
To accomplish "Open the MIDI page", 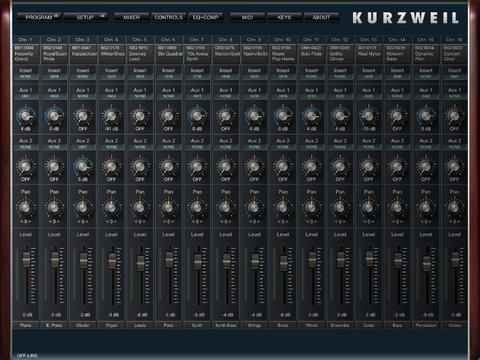I will pos(247,17).
